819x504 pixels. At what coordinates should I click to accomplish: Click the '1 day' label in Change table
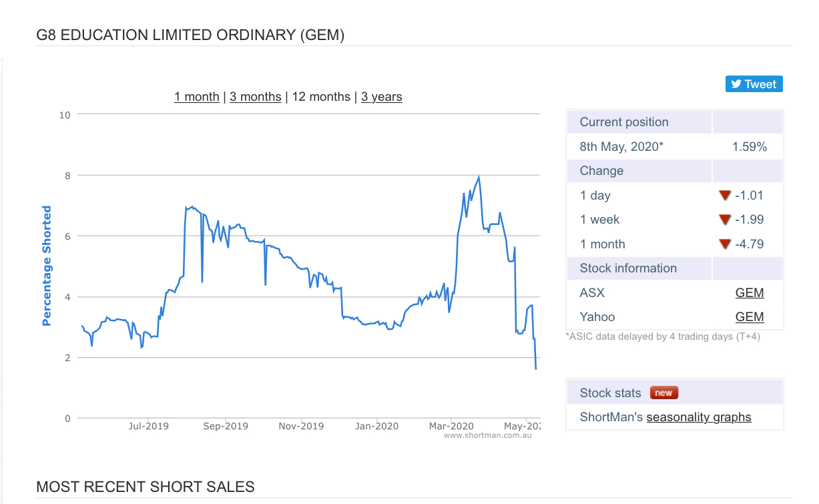pos(595,196)
